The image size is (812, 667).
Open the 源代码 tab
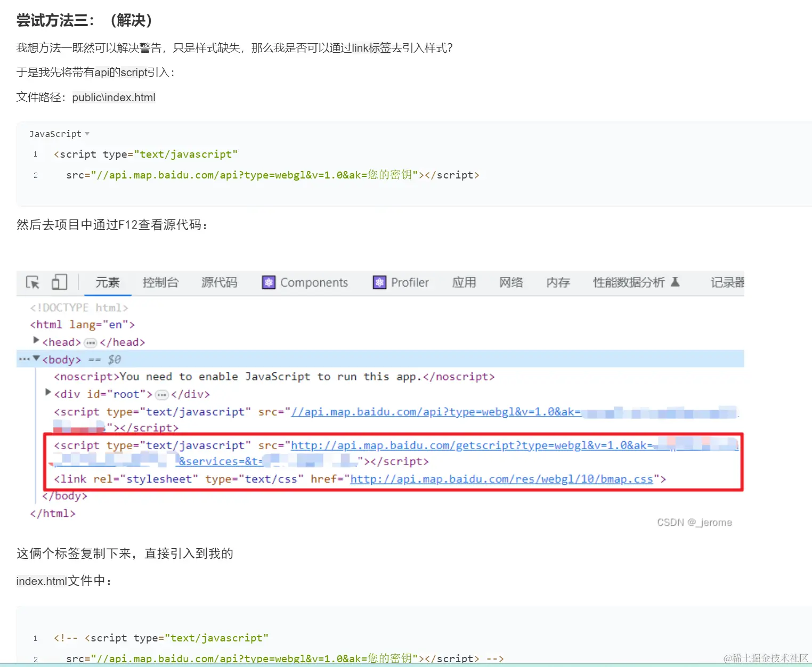click(x=220, y=282)
